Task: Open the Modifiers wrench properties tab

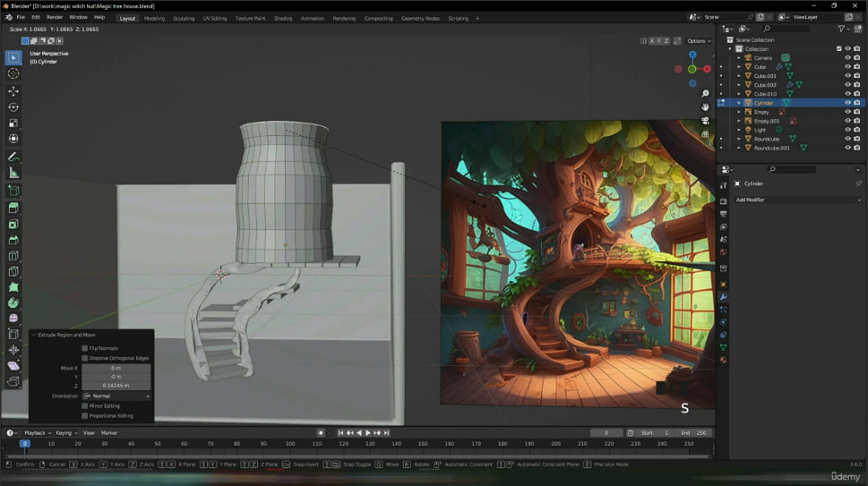Action: pos(723,297)
